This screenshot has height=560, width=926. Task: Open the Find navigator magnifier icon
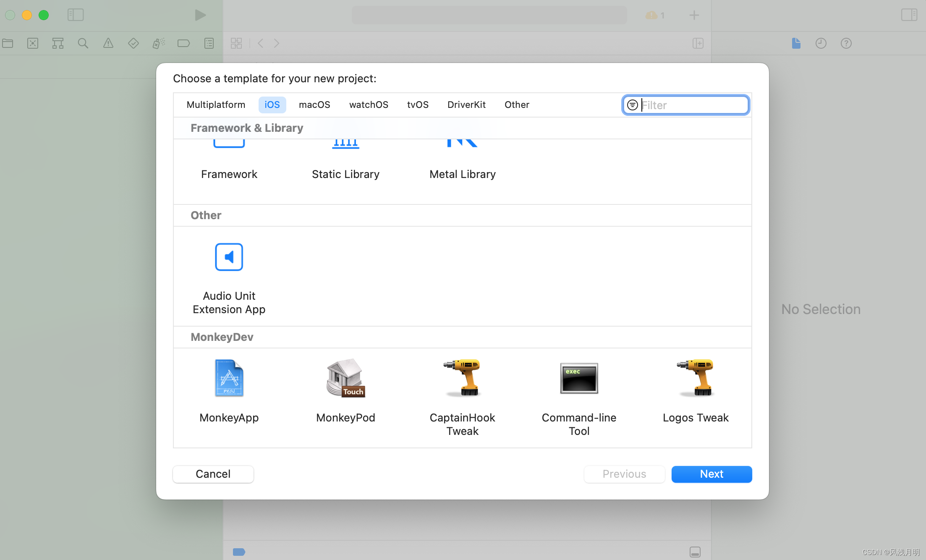pos(83,43)
